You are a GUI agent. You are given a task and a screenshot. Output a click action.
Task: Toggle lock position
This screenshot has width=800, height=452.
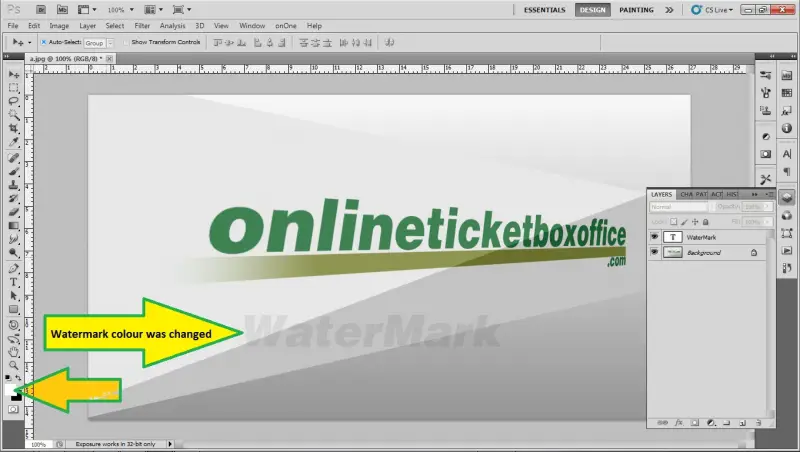(x=695, y=222)
